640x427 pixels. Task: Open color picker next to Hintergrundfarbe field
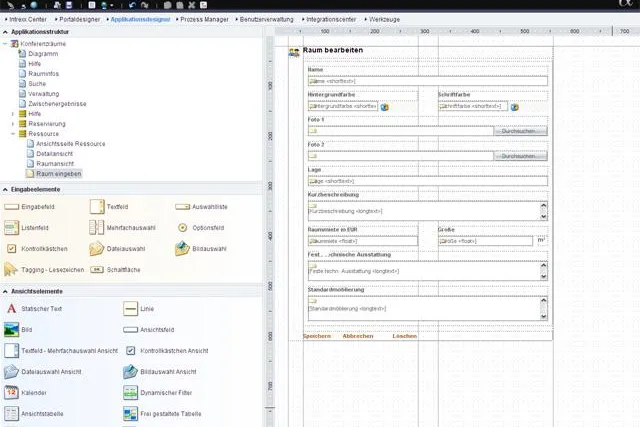click(x=384, y=107)
